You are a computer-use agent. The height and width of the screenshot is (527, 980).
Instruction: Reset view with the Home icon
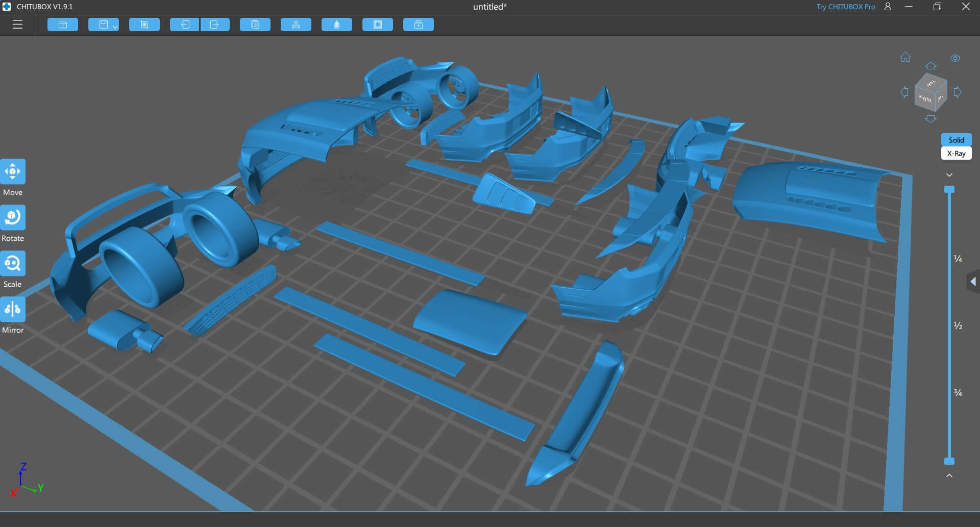pyautogui.click(x=905, y=57)
